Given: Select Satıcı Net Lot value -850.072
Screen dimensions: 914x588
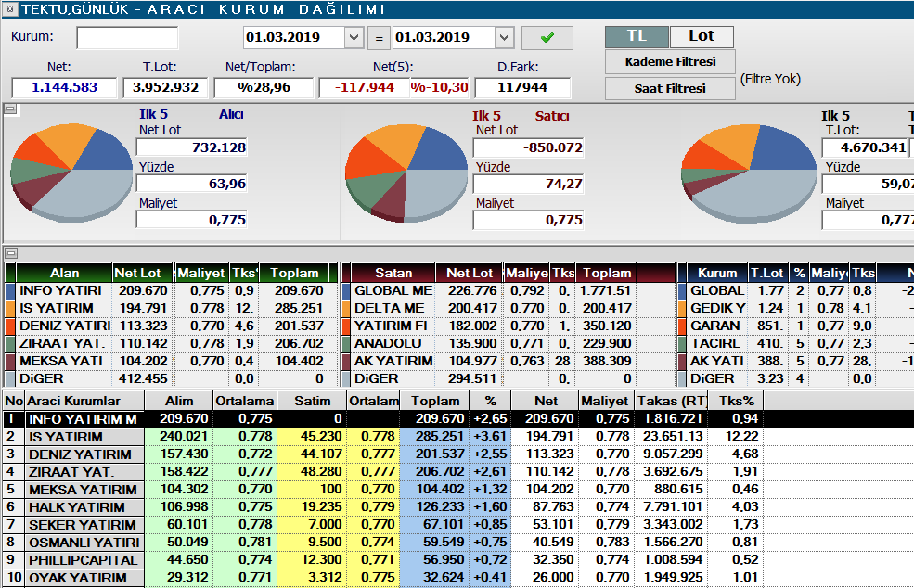Looking at the screenshot, I should click(x=528, y=147).
